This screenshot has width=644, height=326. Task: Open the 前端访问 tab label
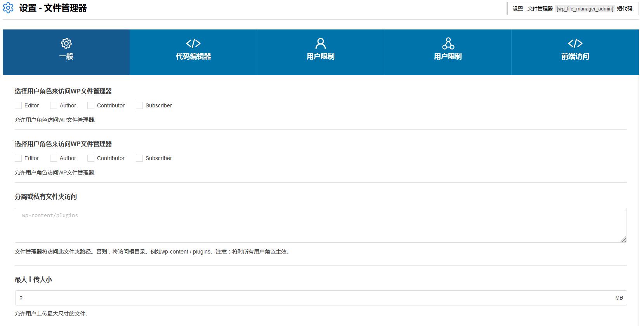575,57
